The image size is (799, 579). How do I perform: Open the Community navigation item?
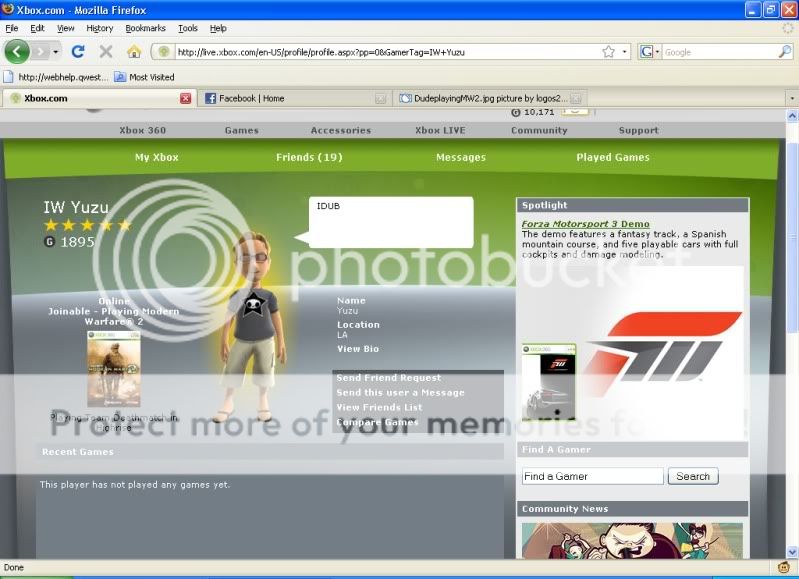pyautogui.click(x=539, y=130)
